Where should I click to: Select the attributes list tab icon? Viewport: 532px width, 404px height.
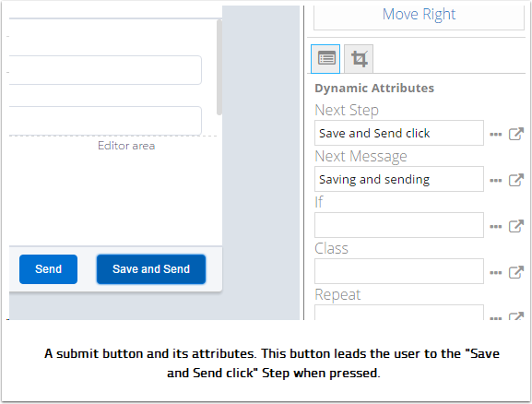325,59
